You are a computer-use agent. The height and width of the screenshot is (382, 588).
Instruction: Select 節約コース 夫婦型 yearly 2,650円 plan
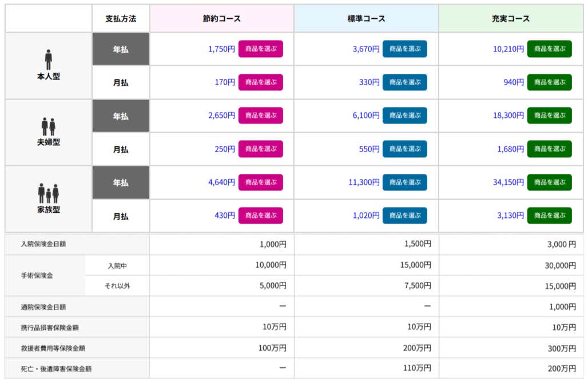coord(260,116)
